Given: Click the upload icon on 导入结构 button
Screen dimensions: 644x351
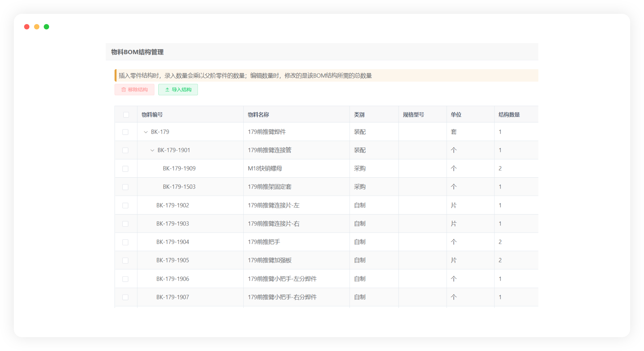Looking at the screenshot, I should coord(167,89).
